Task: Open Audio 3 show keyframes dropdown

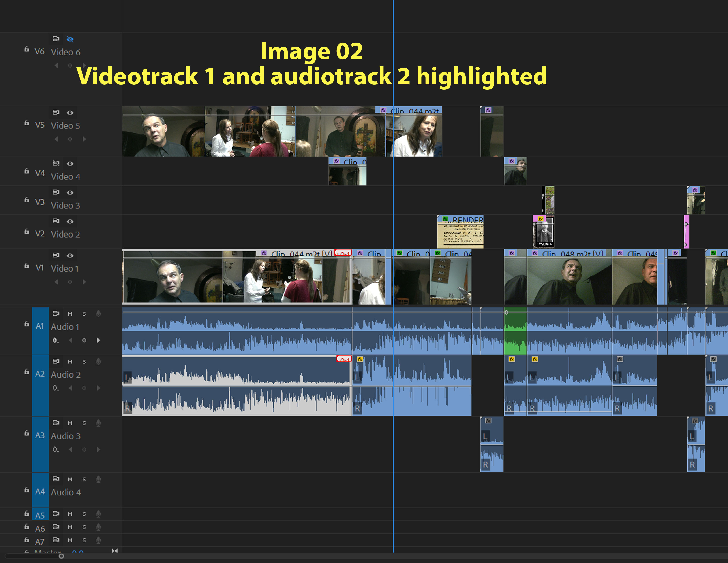Action: coord(56,449)
